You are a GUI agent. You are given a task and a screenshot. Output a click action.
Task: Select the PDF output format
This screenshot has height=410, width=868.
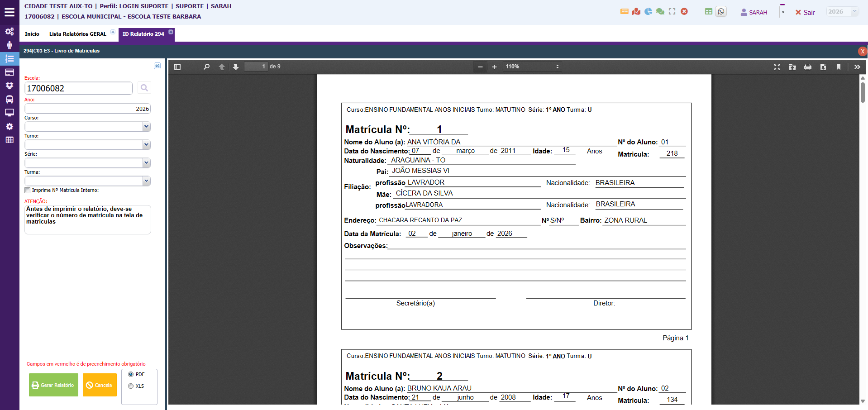[131, 374]
